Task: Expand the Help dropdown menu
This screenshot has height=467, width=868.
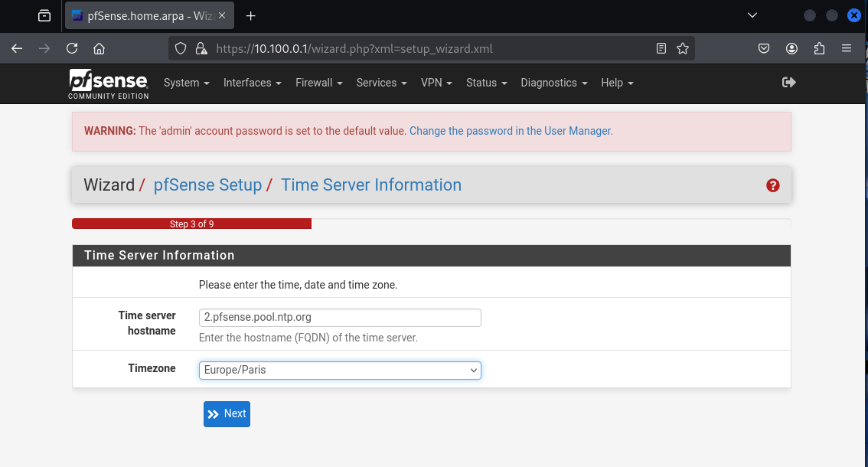Action: tap(617, 83)
